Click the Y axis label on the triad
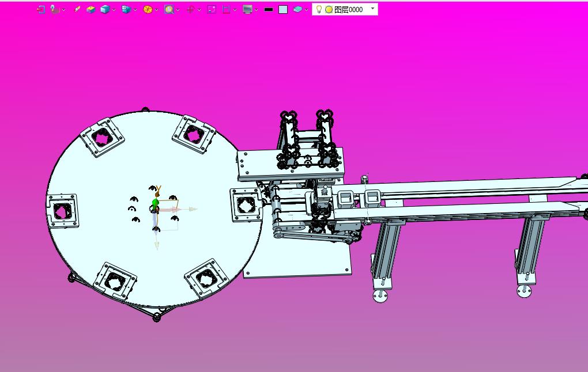 [159, 189]
